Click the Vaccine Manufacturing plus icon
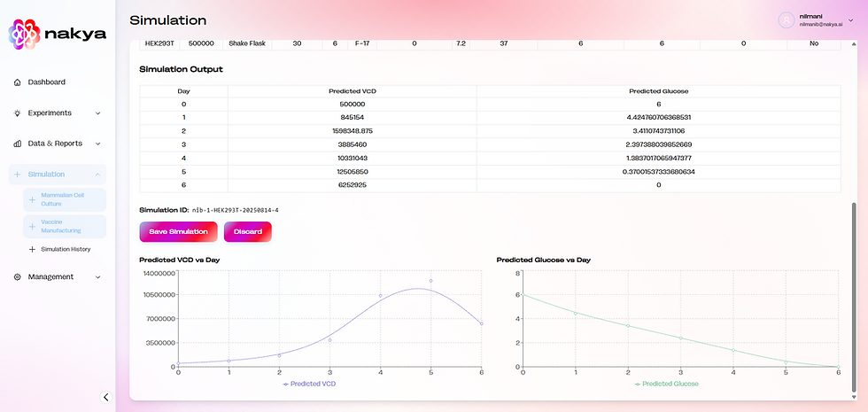868x412 pixels. coord(32,227)
